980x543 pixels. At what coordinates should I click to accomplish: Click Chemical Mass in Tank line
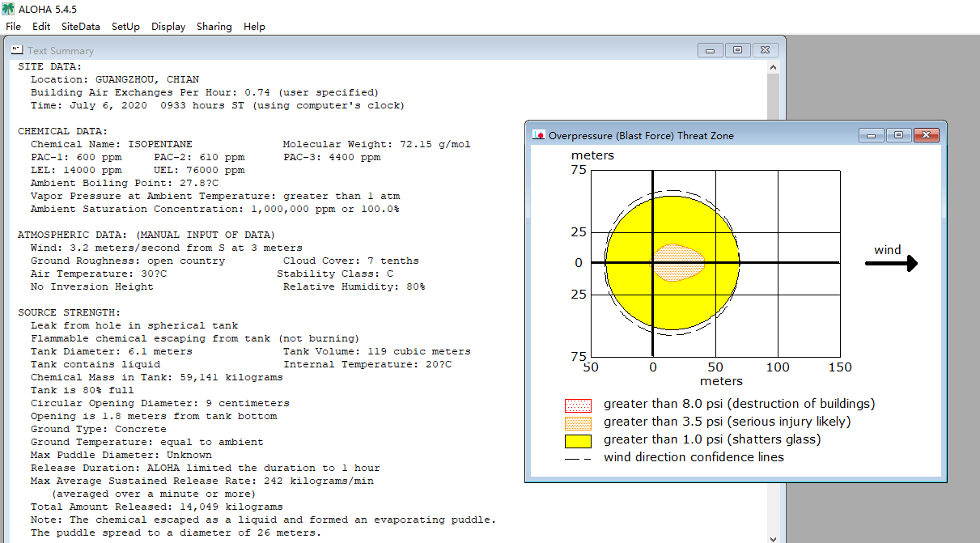click(x=157, y=377)
